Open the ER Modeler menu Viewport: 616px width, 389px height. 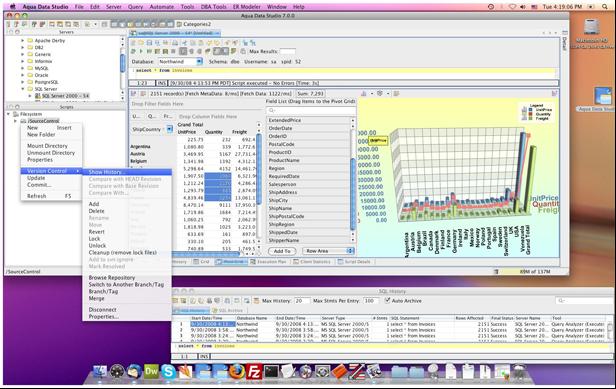[246, 7]
